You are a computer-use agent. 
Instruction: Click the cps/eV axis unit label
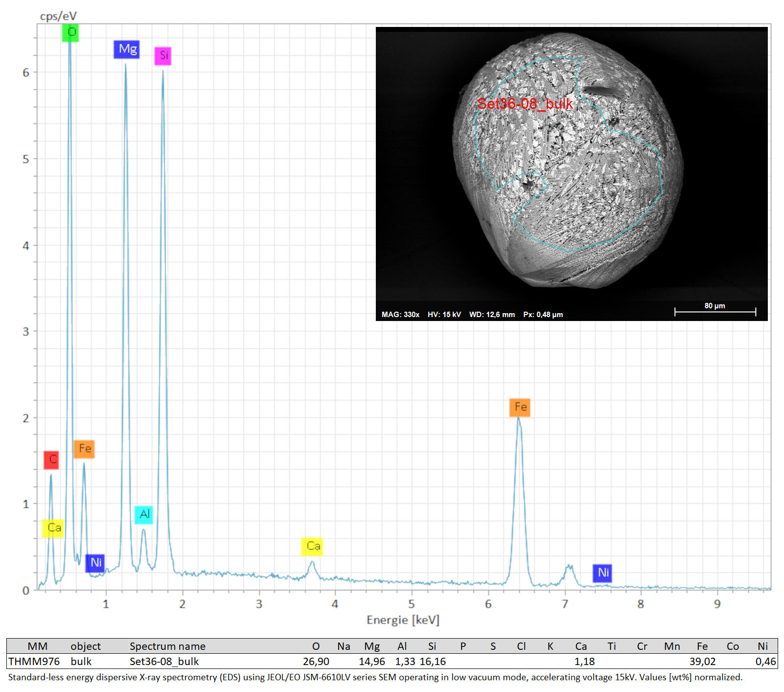58,16
